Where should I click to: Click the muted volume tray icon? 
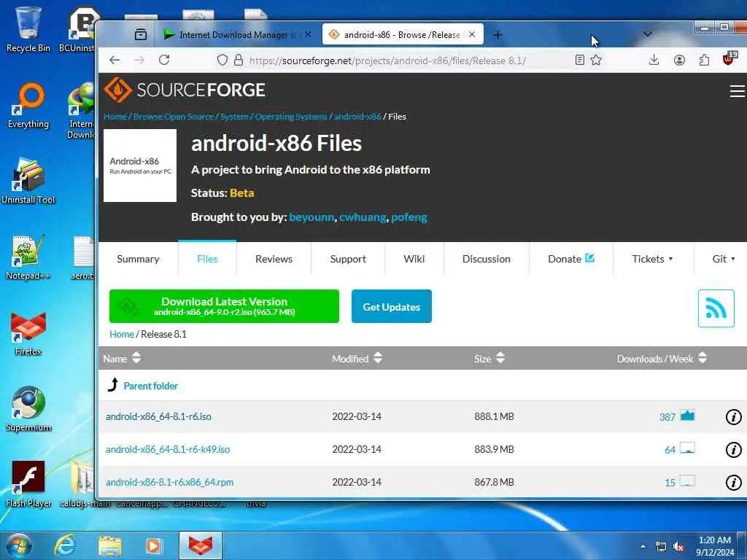[678, 547]
